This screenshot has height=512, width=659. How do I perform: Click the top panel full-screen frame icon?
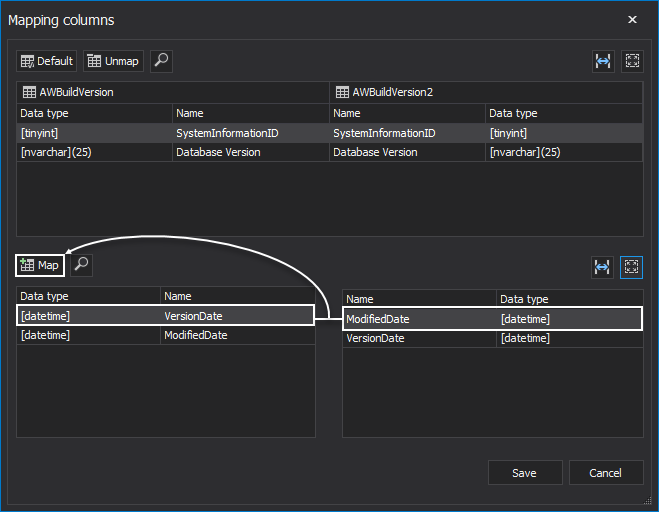[x=632, y=61]
